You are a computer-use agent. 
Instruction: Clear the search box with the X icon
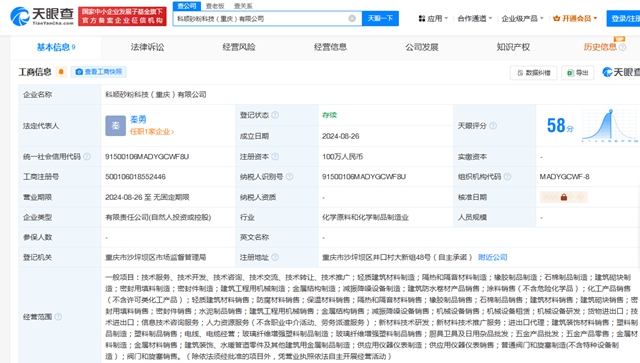[352, 18]
